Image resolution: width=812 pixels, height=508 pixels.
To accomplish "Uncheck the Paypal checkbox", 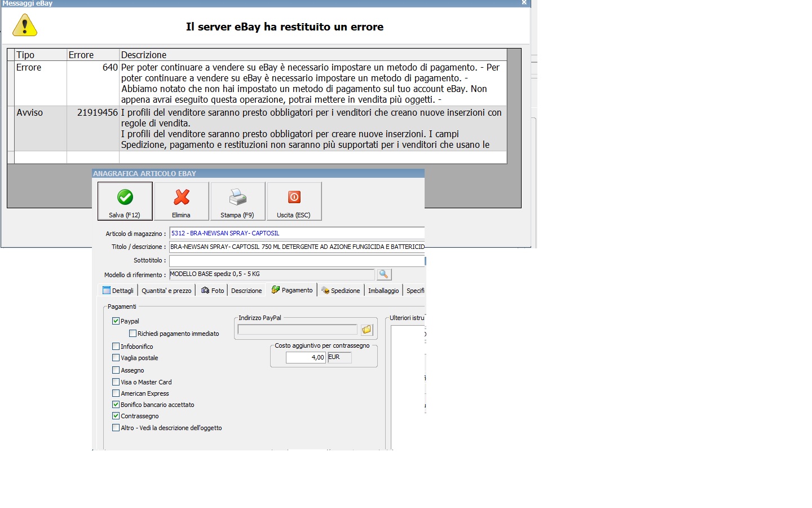I will click(x=116, y=321).
